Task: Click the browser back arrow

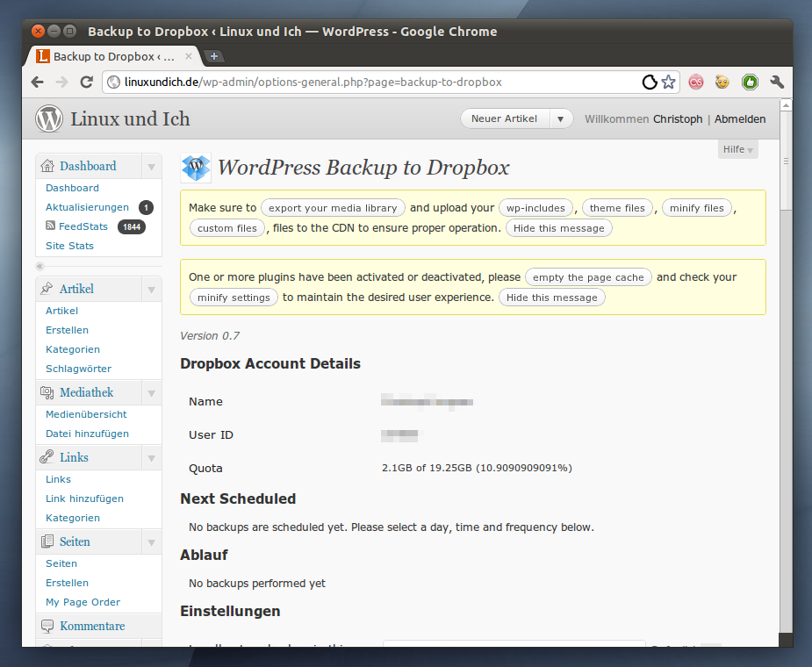Action: [x=37, y=82]
